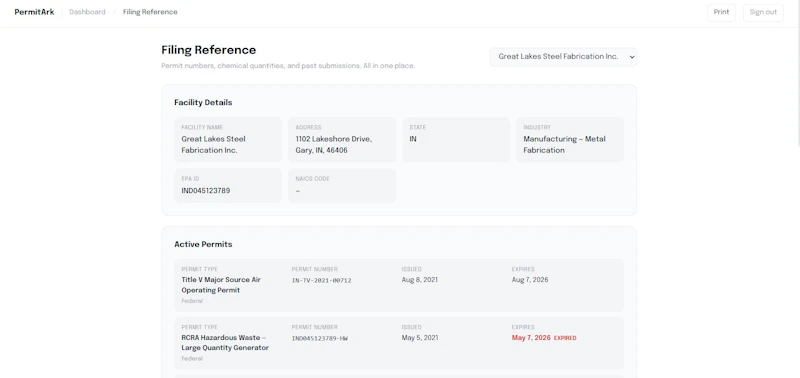Click the state value IN
This screenshot has height=378, width=800.
(x=413, y=139)
